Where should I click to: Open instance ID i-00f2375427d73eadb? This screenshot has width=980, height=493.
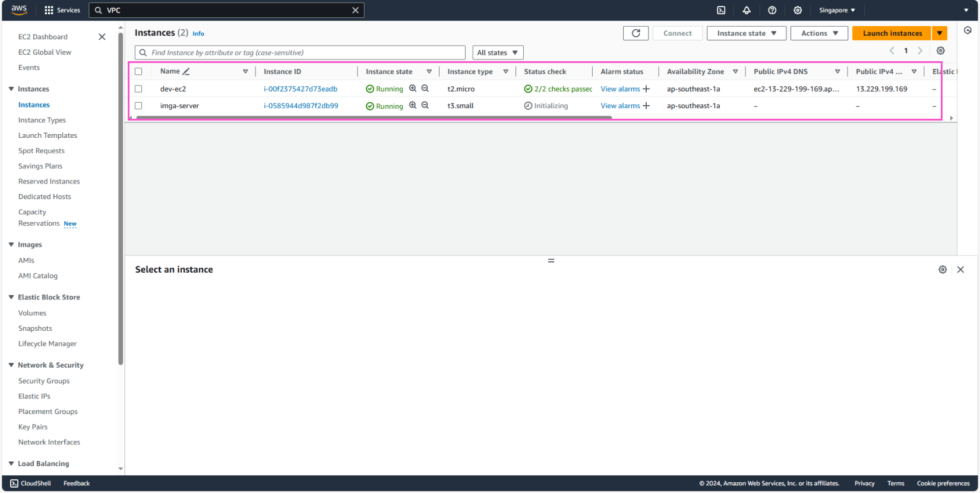pyautogui.click(x=301, y=89)
